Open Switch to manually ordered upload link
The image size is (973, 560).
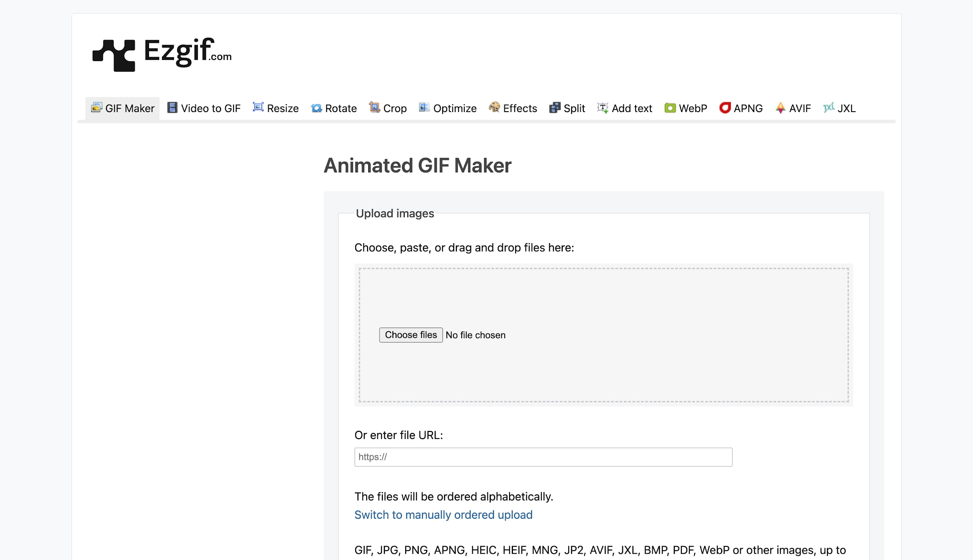443,514
